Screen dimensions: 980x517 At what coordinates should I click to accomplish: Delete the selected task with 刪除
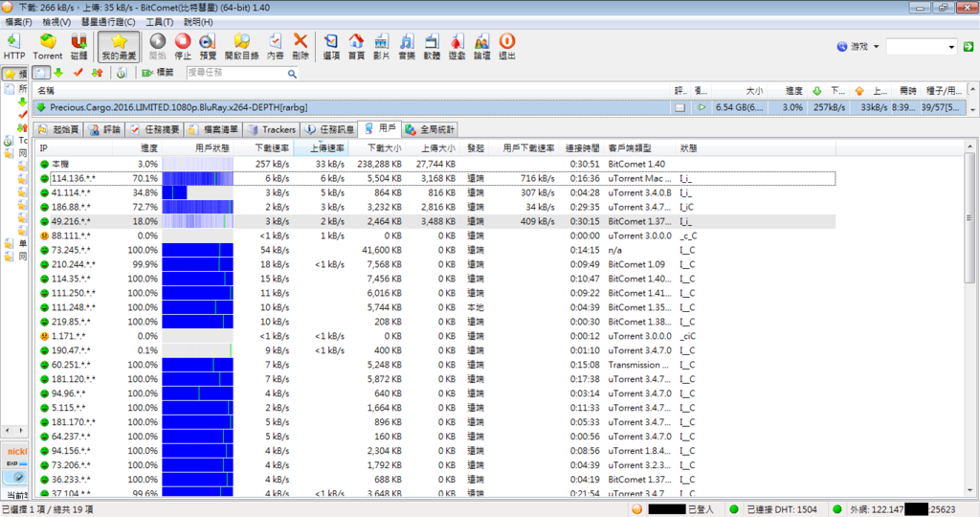coord(301,47)
